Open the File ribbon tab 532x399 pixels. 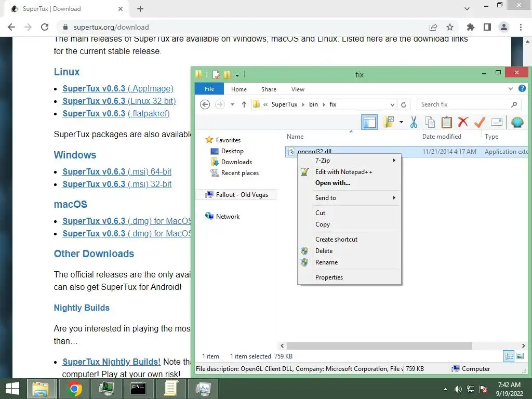(209, 89)
